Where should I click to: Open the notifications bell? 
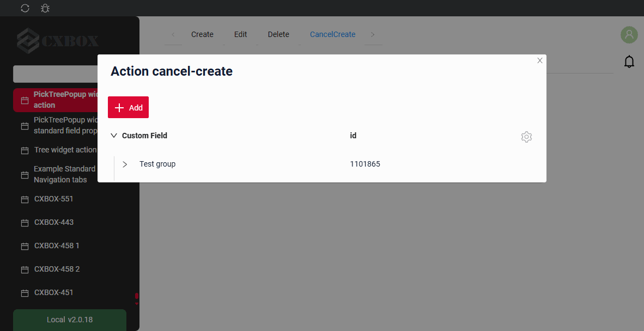point(629,62)
